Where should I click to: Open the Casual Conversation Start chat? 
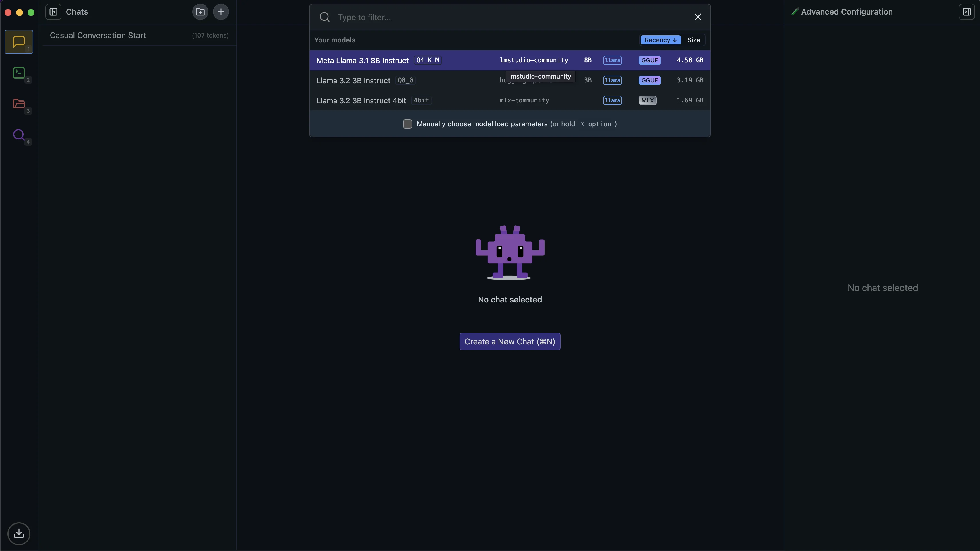98,35
